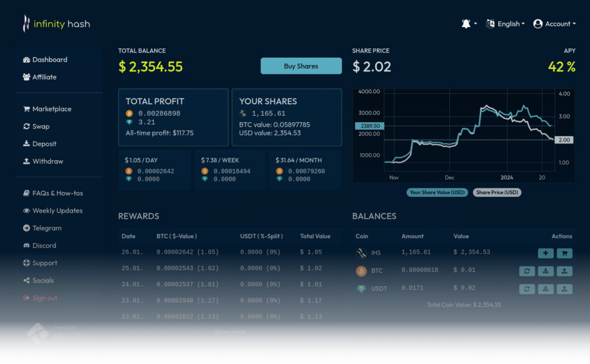Open the notification bell
This screenshot has width=590, height=364.
point(466,24)
